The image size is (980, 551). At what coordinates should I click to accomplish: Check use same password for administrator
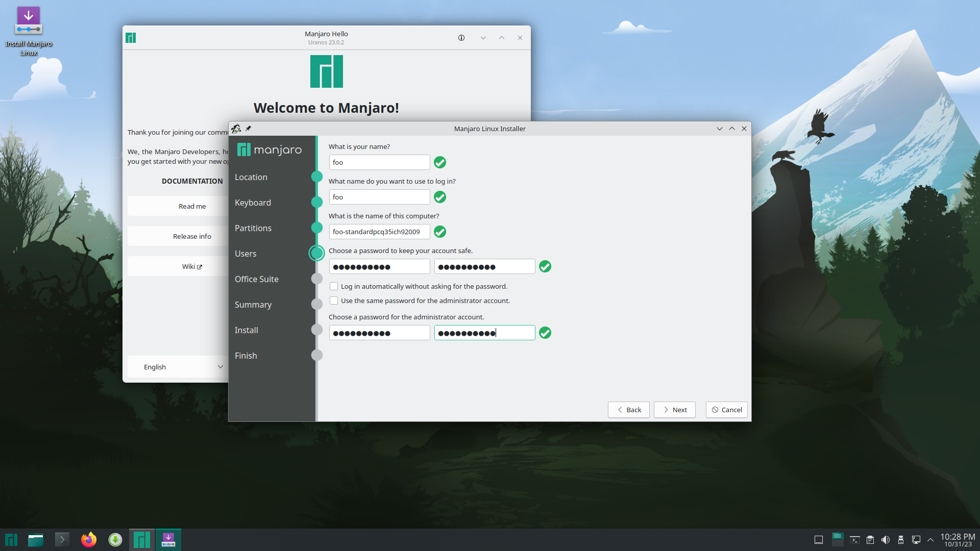pyautogui.click(x=334, y=300)
